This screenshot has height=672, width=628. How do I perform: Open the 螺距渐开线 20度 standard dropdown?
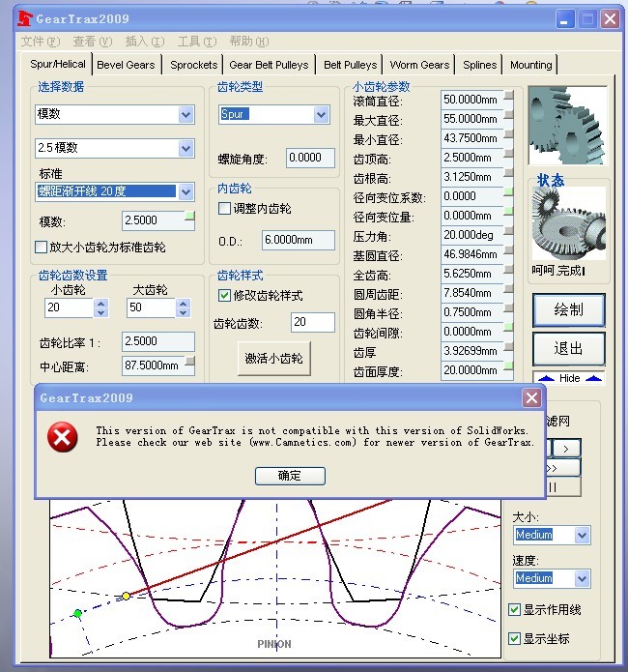coord(186,191)
